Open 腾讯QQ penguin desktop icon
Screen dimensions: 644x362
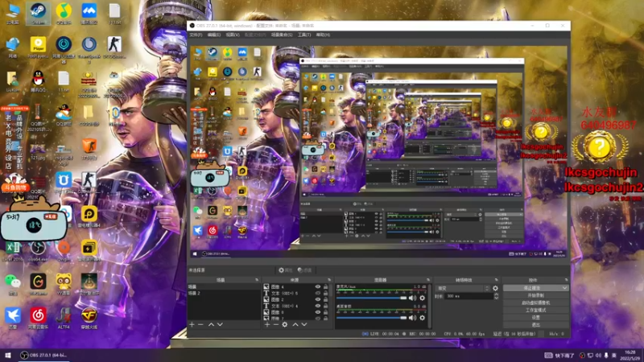click(x=38, y=81)
